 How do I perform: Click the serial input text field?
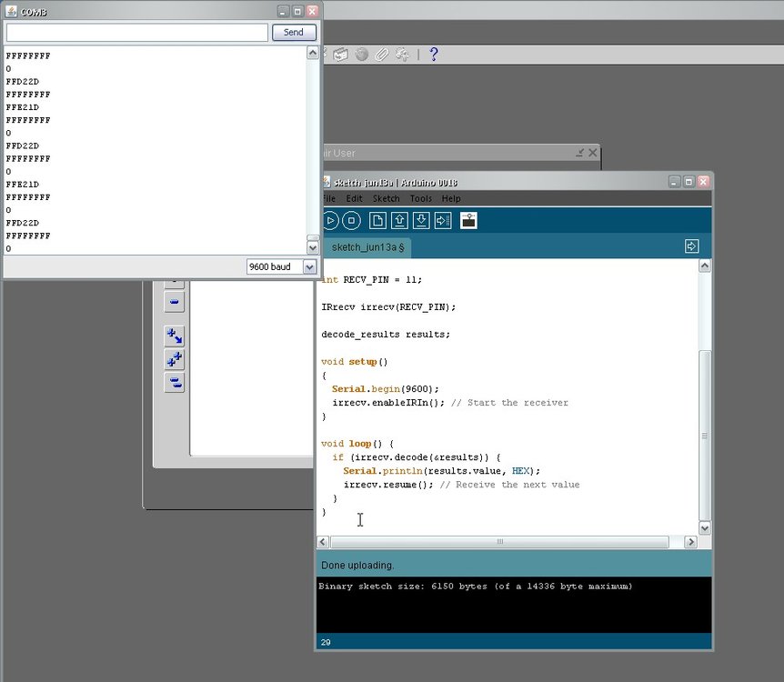coord(137,33)
